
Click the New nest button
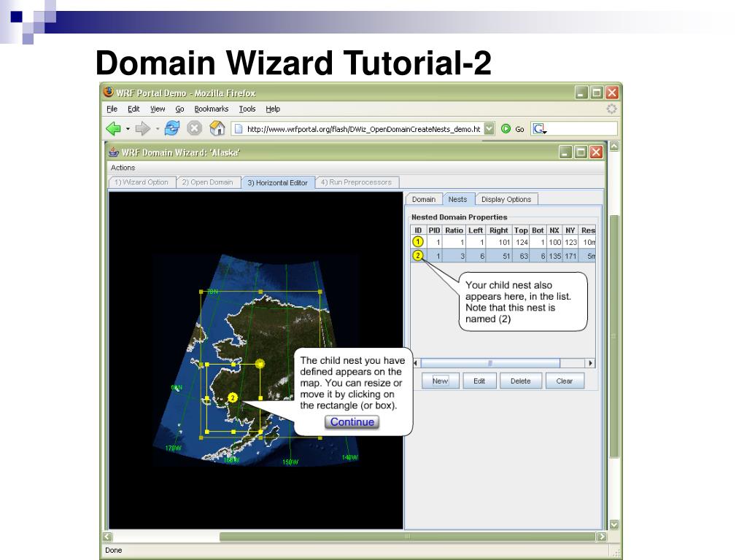point(440,381)
